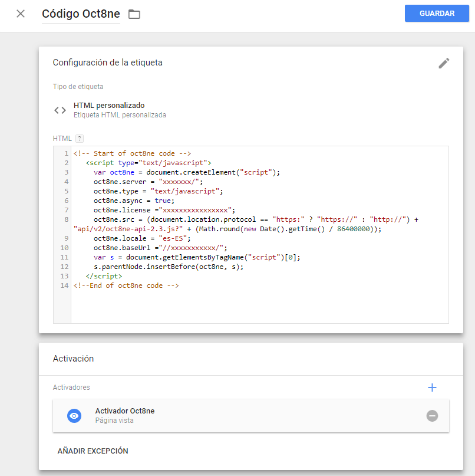Click the Configuración de la etiqueta heading
475x476 pixels.
(108, 63)
